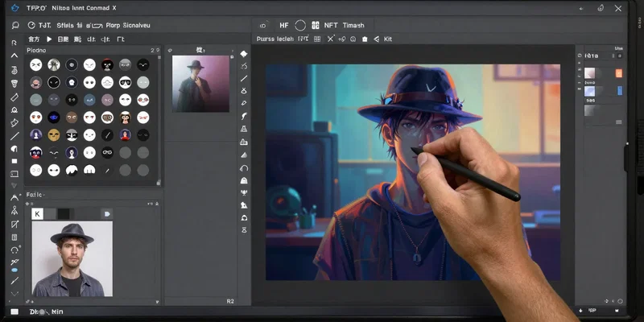Select the stamp tool in left toolbar

point(14,110)
